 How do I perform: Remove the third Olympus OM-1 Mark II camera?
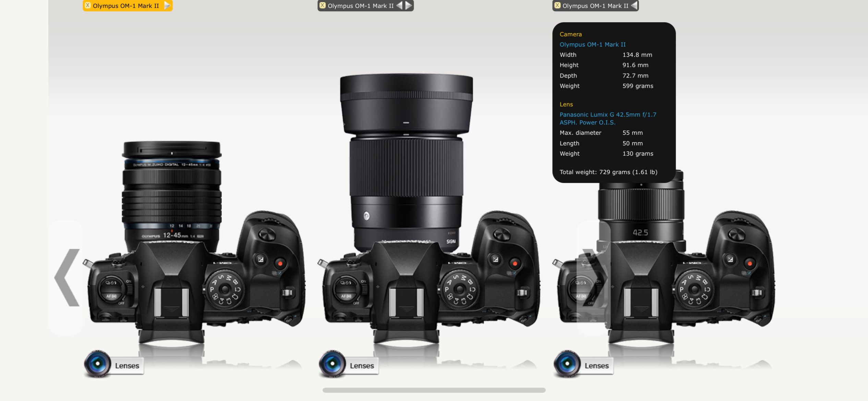(x=557, y=5)
